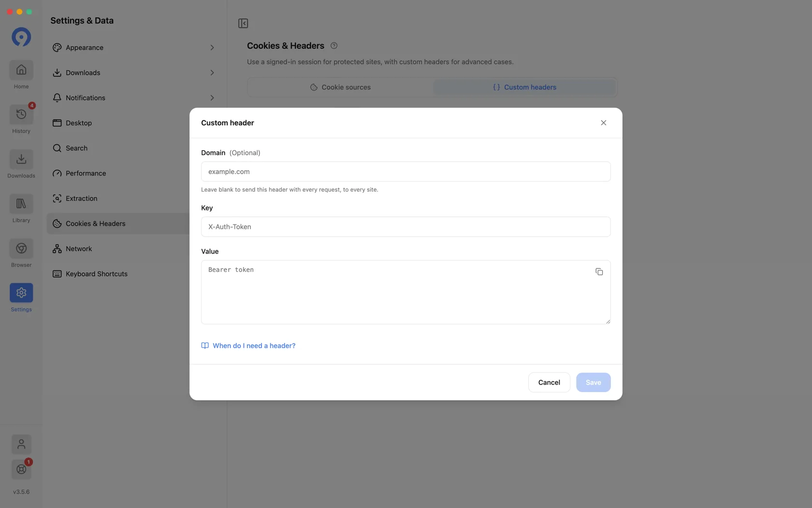Expand the Notifications settings chevron
812x508 pixels.
click(212, 98)
